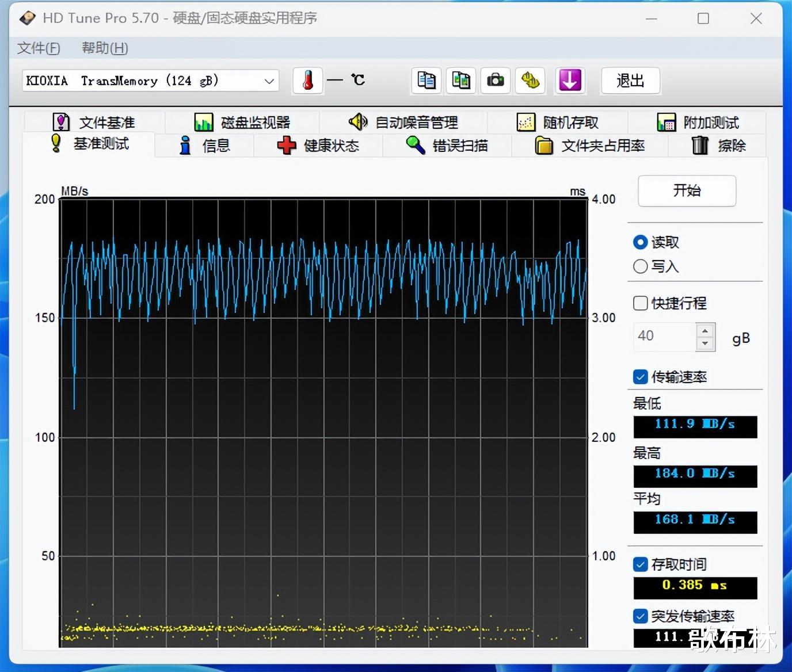The height and width of the screenshot is (672, 792).
Task: Open the 自动噪音管理 tab
Action: 403,123
